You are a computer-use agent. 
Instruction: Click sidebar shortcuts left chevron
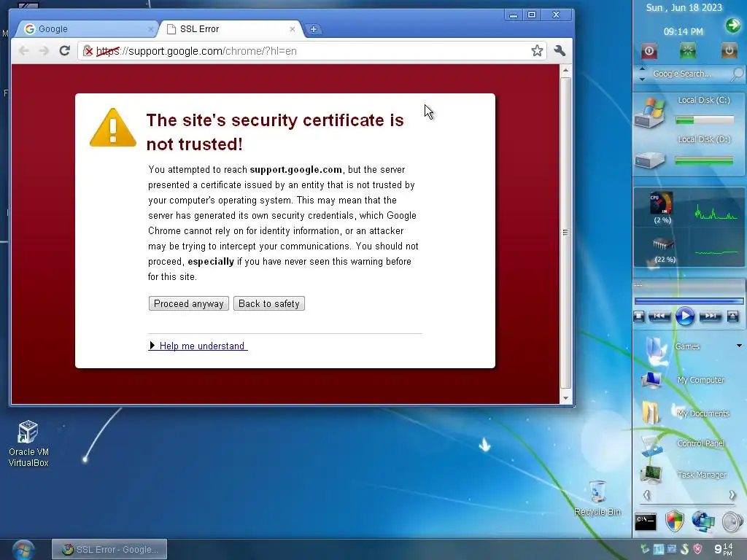[x=646, y=495]
